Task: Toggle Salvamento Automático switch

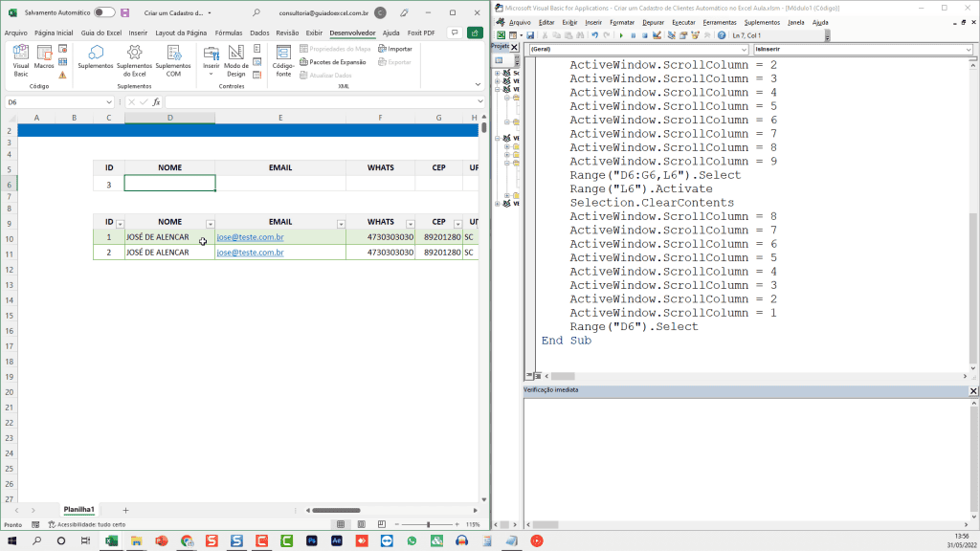Action: tap(104, 12)
